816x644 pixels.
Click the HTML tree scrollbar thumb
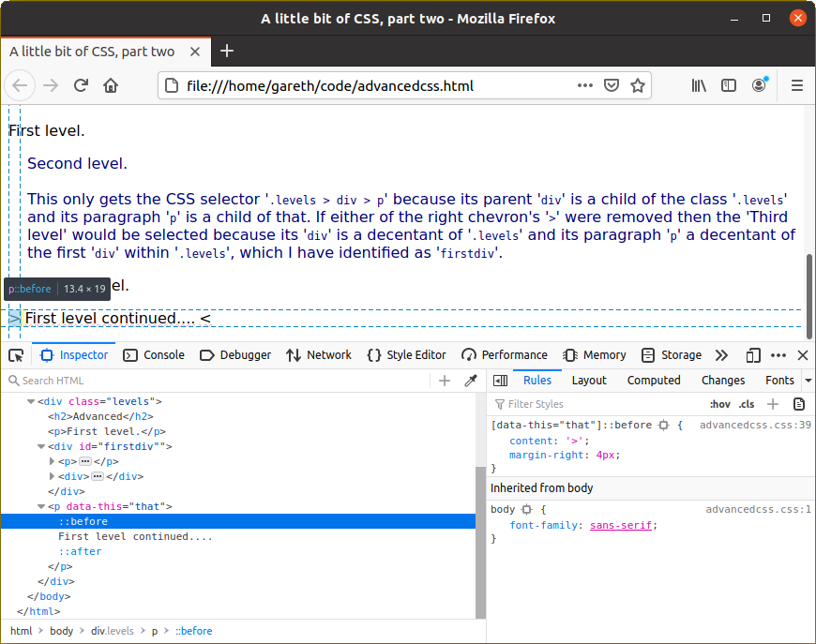click(x=480, y=543)
